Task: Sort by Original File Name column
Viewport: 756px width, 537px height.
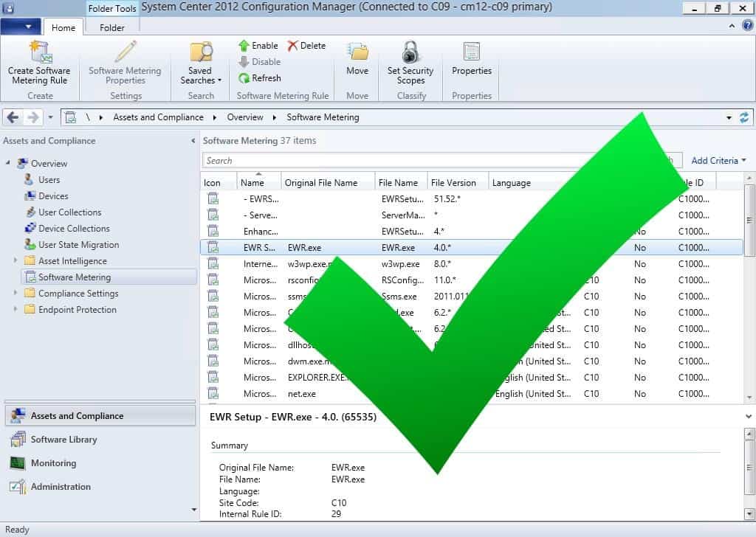Action: click(x=328, y=182)
